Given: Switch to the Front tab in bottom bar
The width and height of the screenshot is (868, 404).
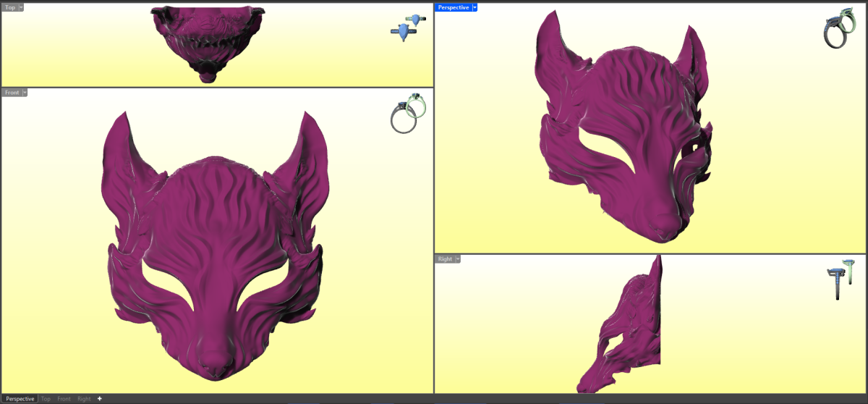Looking at the screenshot, I should coord(64,399).
